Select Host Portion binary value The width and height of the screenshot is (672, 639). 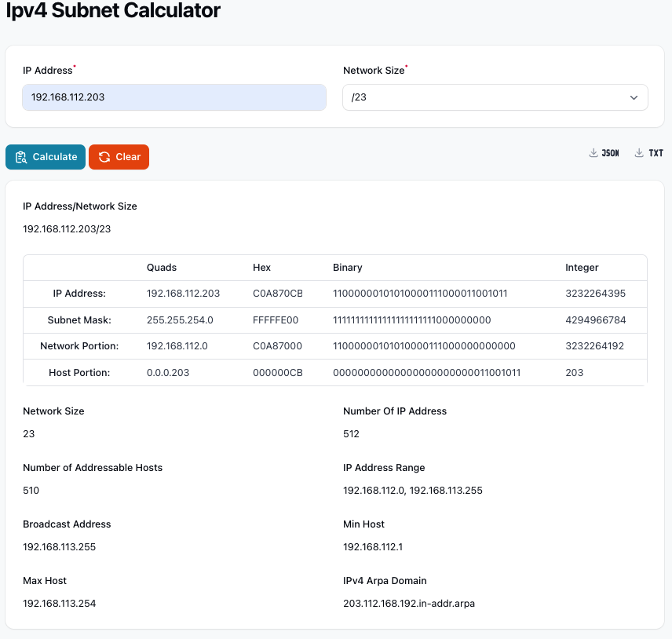click(x=427, y=373)
